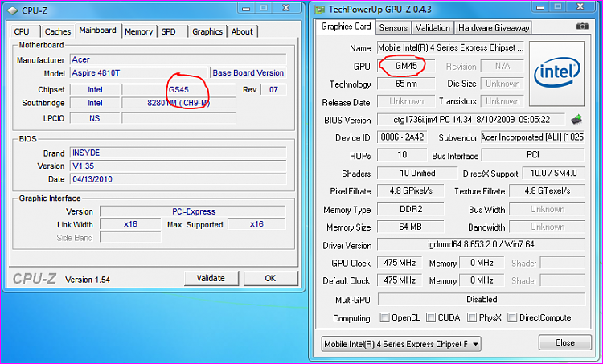603x364 pixels.
Task: Open the Validation tab in GPU-Z
Action: point(433,27)
